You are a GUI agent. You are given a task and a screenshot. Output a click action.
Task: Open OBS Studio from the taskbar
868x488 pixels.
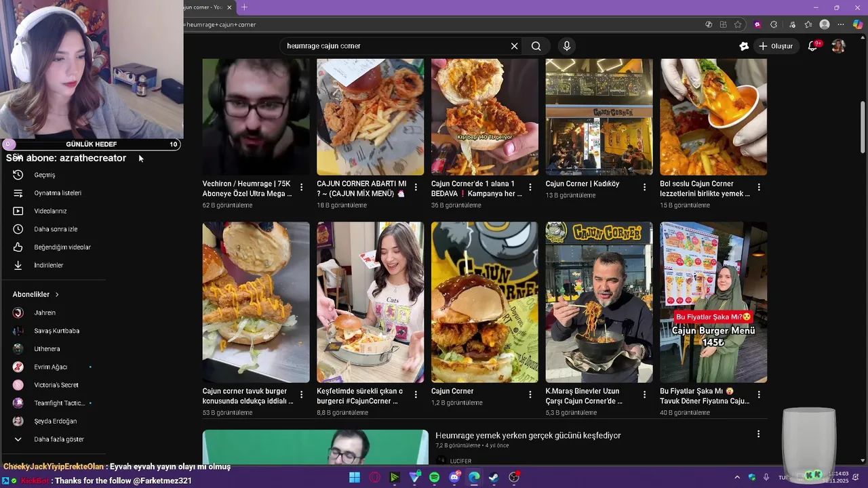click(x=514, y=477)
